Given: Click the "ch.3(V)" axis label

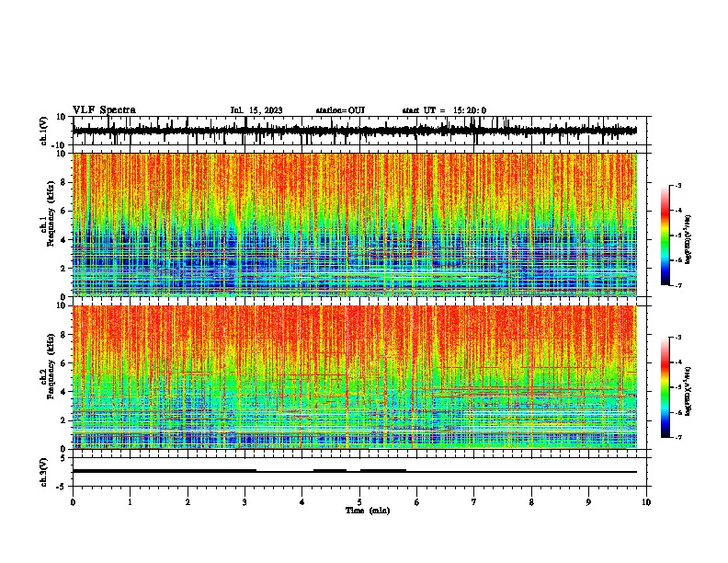Looking at the screenshot, I should click(44, 472).
